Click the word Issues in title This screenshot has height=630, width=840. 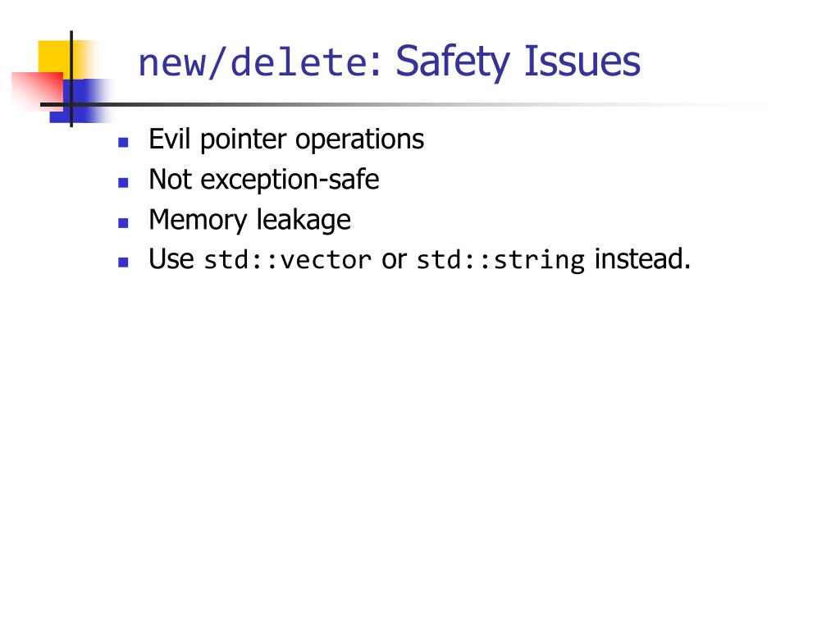pyautogui.click(x=582, y=62)
